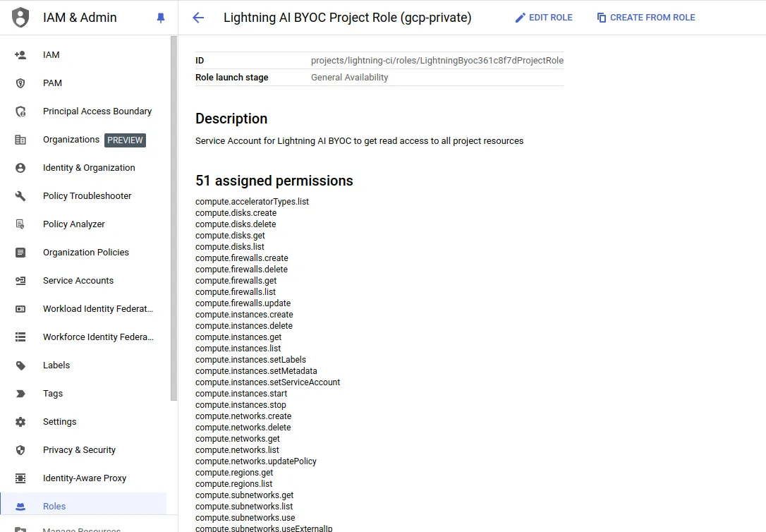Click the Workload Identity Federation icon
The image size is (766, 532).
click(x=20, y=309)
